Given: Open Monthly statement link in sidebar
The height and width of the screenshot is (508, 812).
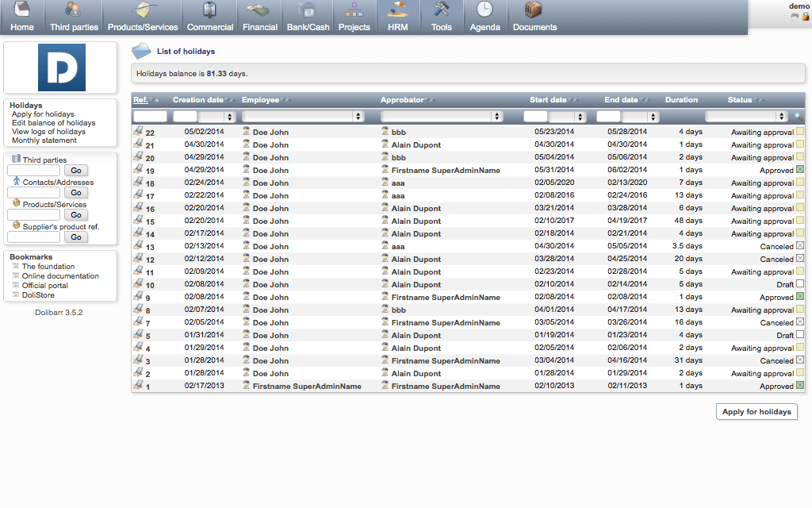Looking at the screenshot, I should pos(44,140).
